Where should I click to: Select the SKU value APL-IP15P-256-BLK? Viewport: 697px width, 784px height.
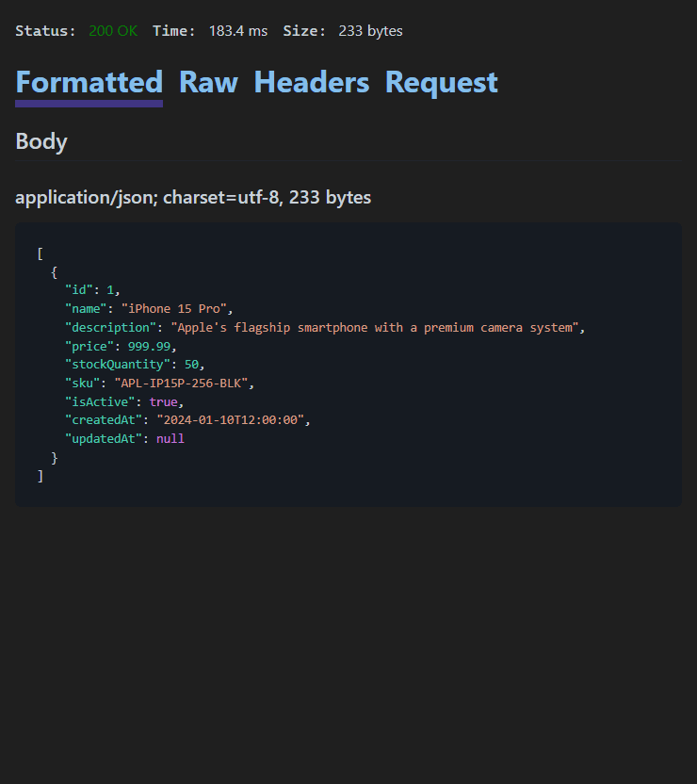(x=184, y=383)
